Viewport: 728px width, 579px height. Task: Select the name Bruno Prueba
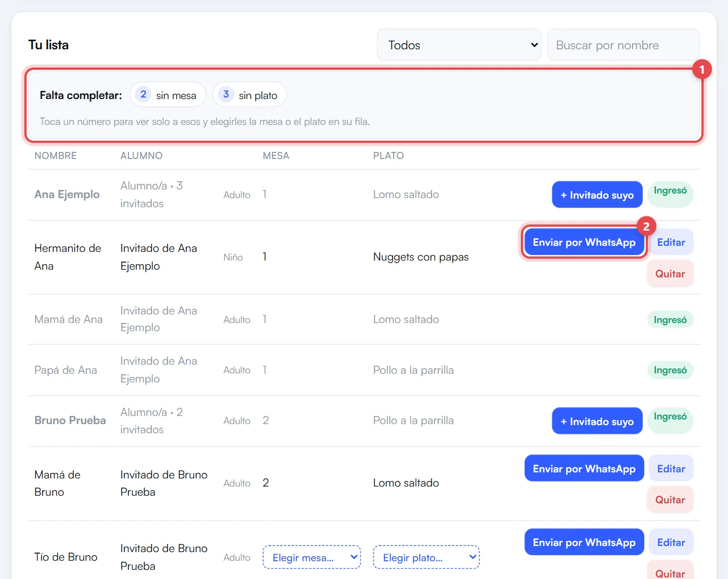point(70,421)
